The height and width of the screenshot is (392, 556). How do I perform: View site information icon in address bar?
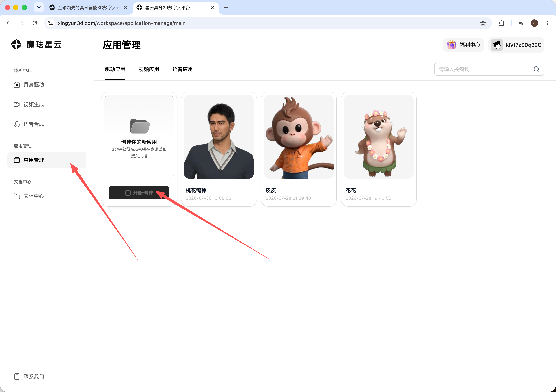[x=51, y=23]
